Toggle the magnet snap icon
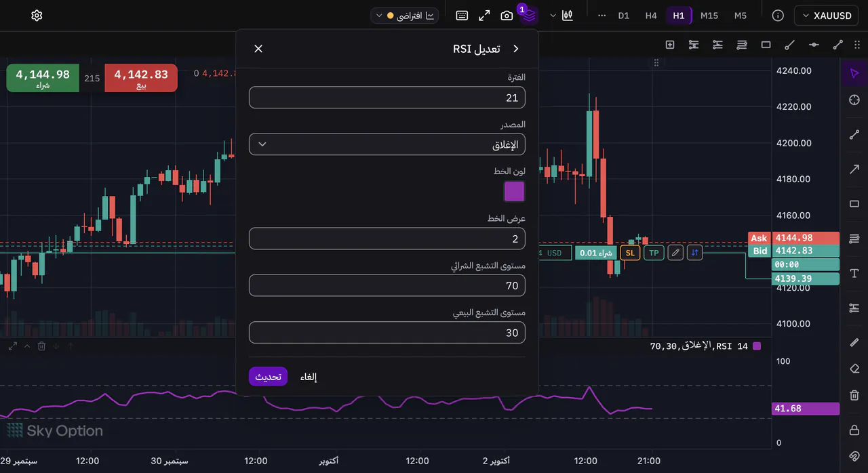 [x=854, y=455]
